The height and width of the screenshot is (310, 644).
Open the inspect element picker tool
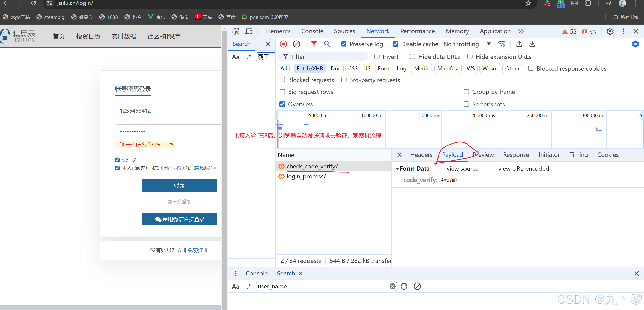(236, 31)
